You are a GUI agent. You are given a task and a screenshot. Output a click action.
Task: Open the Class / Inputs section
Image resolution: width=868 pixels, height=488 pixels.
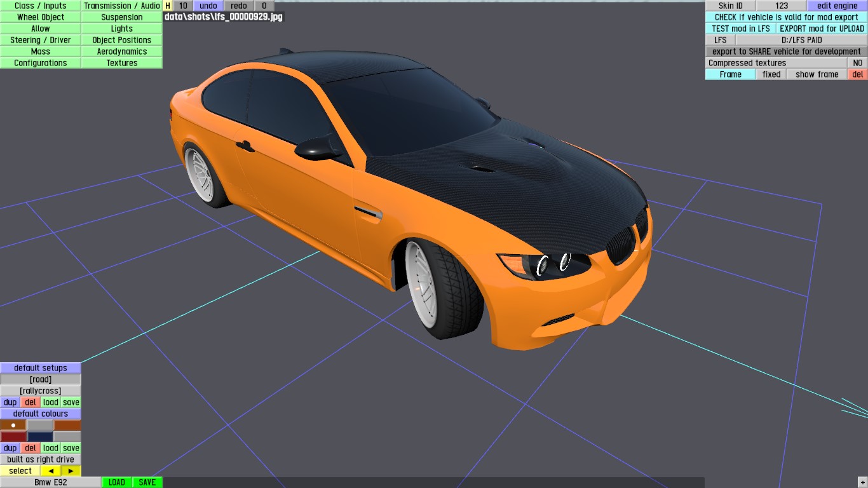click(x=41, y=6)
